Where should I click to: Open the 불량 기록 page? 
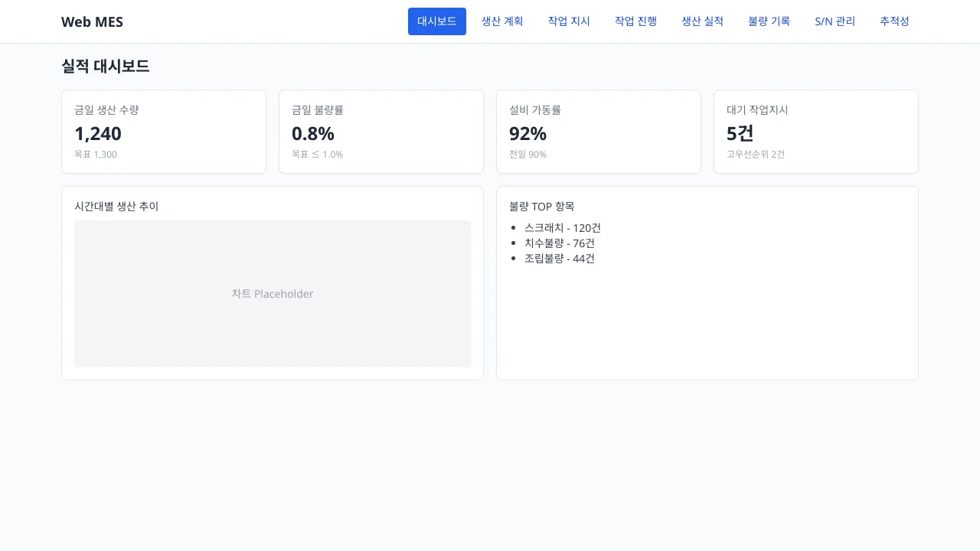point(769,21)
